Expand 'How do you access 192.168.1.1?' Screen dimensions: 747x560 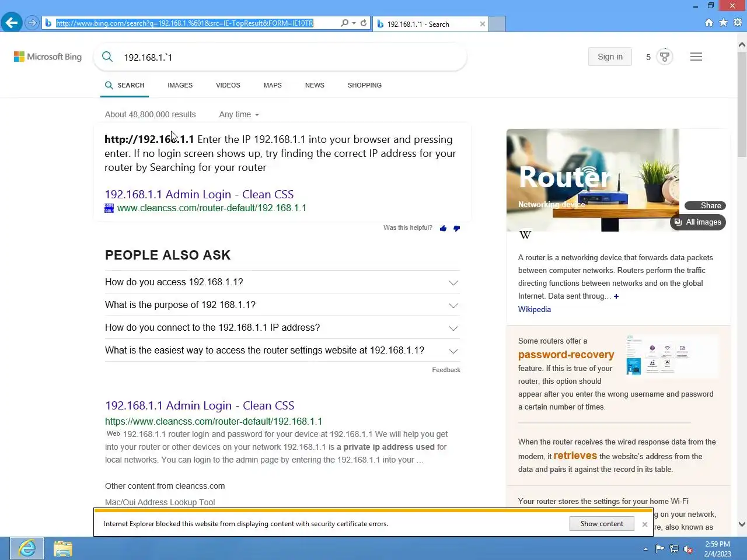282,282
